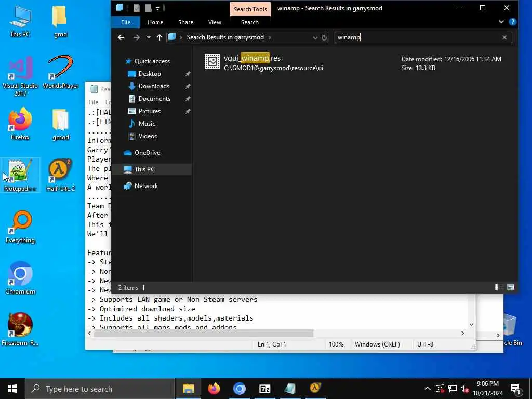Click the vgui_winamp.res file icon
The height and width of the screenshot is (399, 532).
click(212, 61)
